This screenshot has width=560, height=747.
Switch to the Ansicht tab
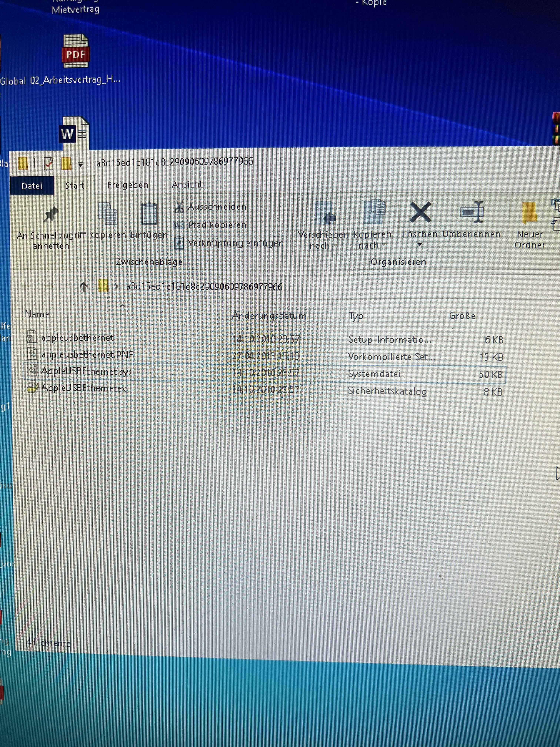(187, 184)
